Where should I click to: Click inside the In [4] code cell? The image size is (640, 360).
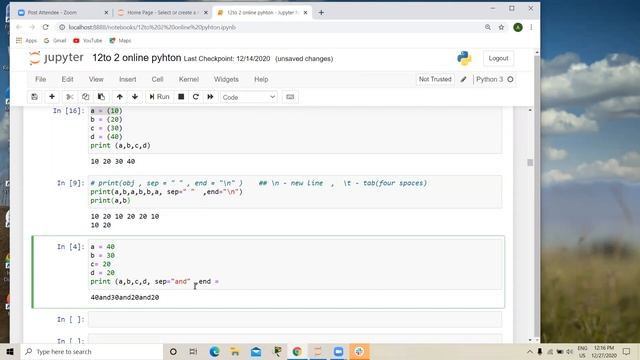click(x=295, y=264)
